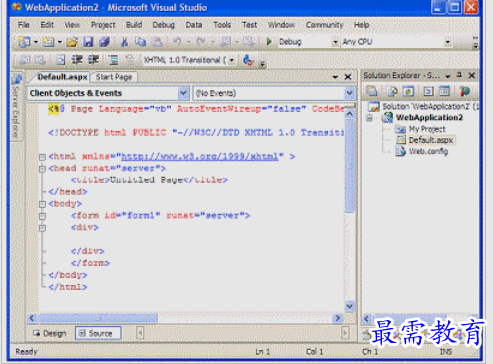Collapse the head tag outline node
493x364 pixels.
click(42, 169)
